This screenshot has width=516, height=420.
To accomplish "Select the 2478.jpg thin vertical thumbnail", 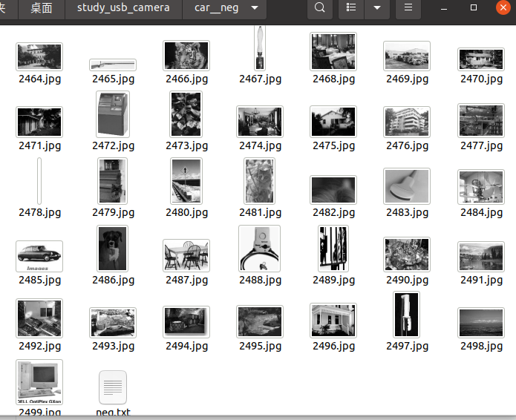I will (39, 181).
